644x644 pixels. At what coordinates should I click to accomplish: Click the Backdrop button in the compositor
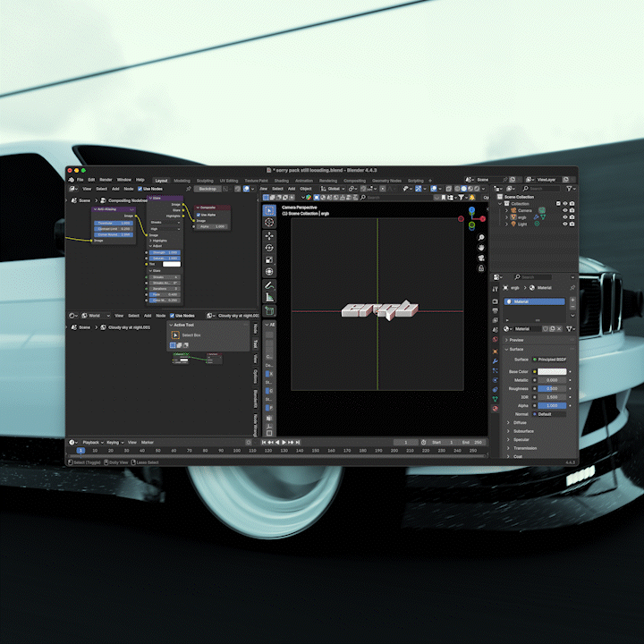208,189
